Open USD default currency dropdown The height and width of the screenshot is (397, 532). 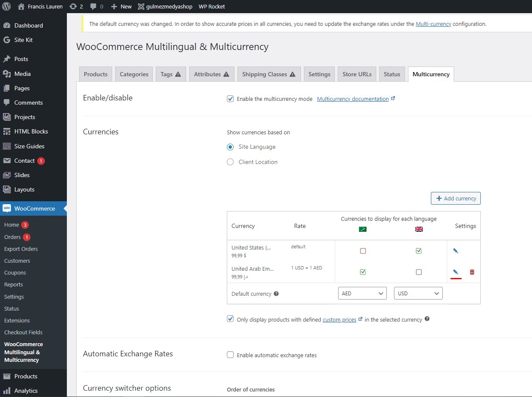click(418, 293)
